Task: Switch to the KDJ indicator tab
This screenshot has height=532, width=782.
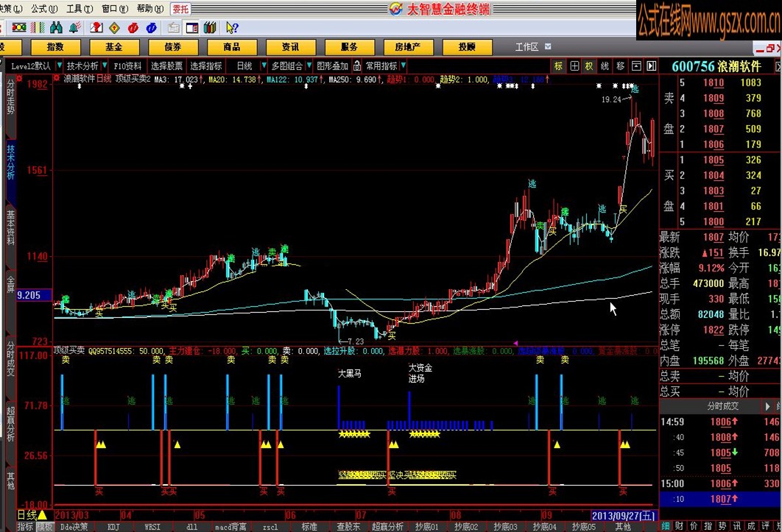Action: [x=113, y=527]
